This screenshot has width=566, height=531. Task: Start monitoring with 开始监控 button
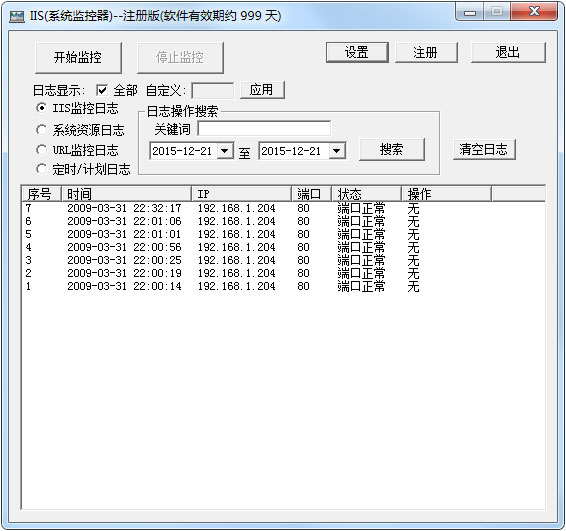click(x=78, y=58)
